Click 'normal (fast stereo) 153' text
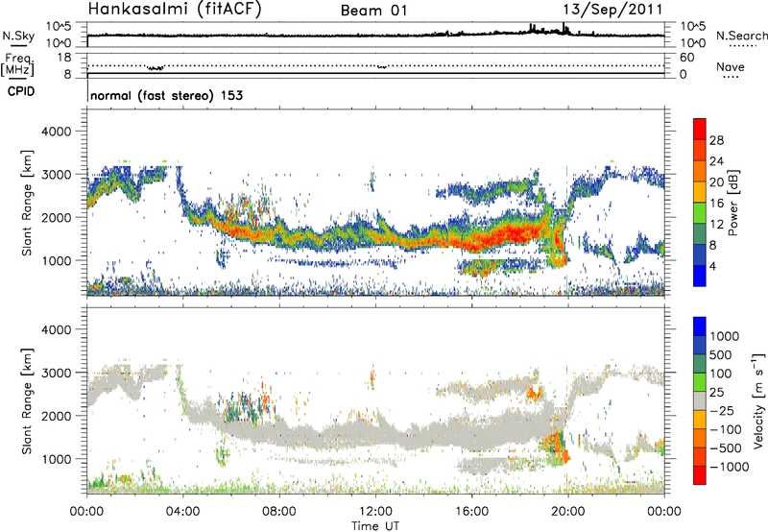Viewport: 768px width, 532px height. click(166, 95)
